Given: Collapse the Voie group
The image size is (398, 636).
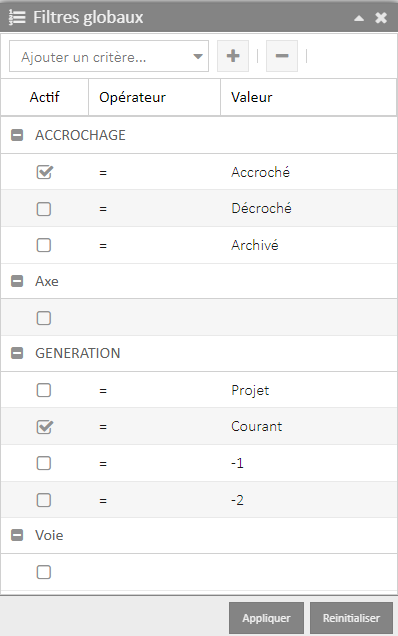Looking at the screenshot, I should tap(17, 535).
